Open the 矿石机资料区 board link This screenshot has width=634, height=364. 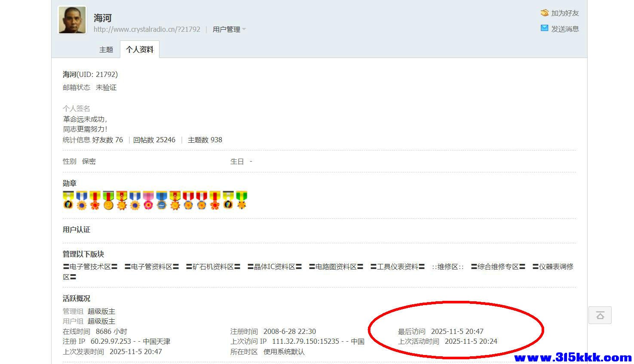213,266
